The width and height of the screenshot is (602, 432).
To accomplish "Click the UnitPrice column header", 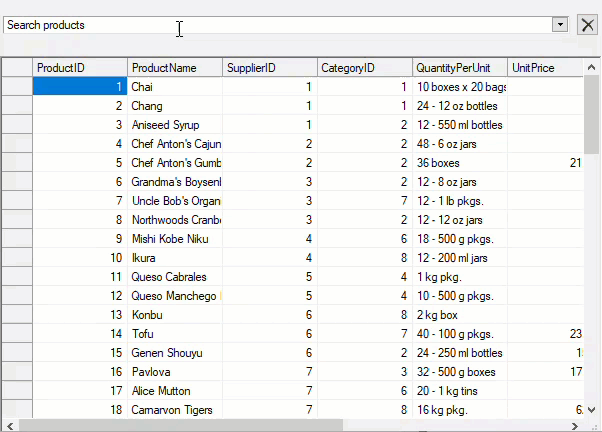I will (x=545, y=68).
